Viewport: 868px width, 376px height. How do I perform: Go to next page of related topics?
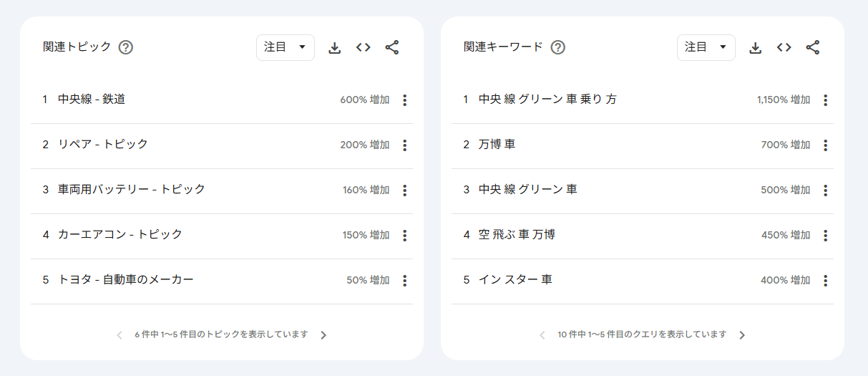click(x=323, y=335)
